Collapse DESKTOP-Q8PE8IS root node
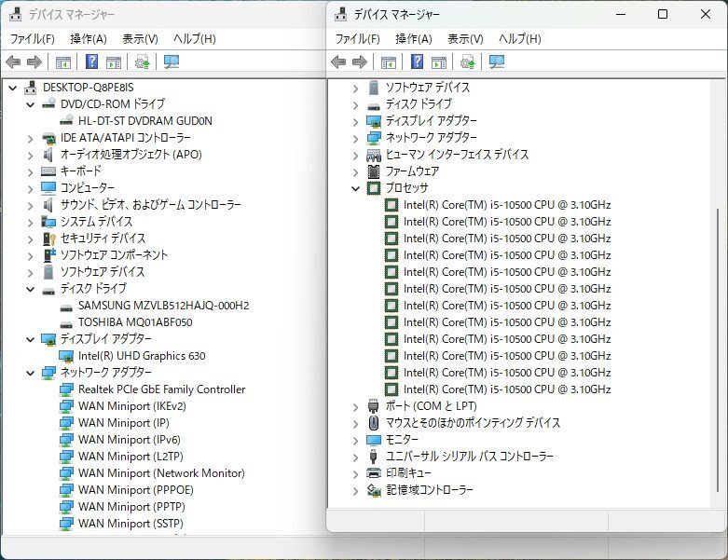 click(12, 88)
